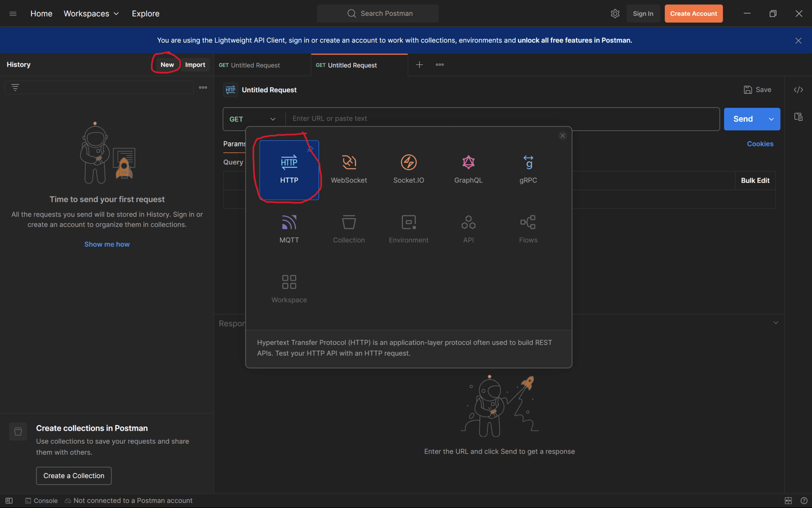The width and height of the screenshot is (812, 508).
Task: Expand the GET method dropdown
Action: (253, 119)
